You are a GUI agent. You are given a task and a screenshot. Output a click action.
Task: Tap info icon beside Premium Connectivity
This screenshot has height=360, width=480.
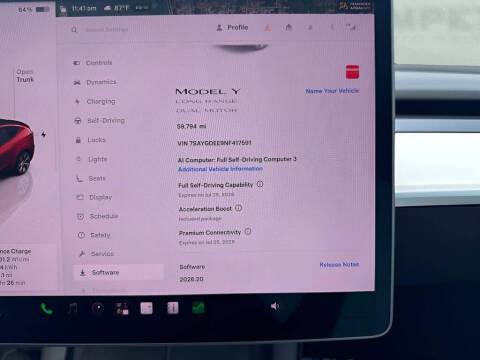pos(248,231)
